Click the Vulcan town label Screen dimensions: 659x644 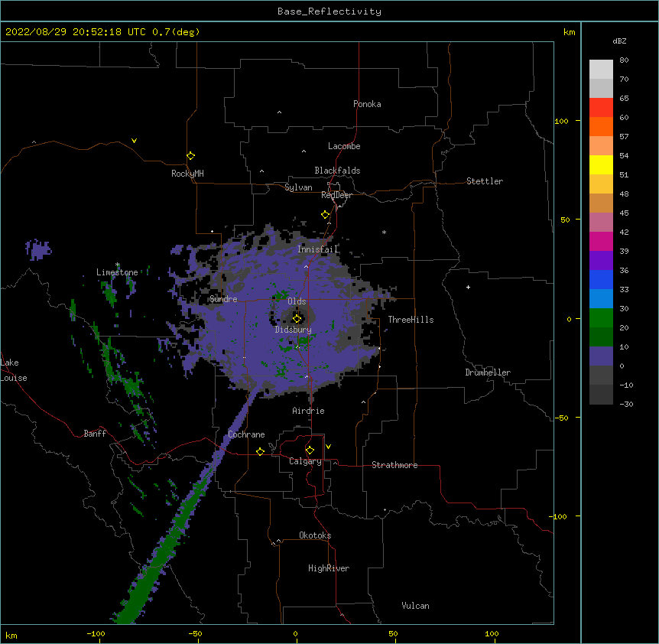click(x=415, y=606)
